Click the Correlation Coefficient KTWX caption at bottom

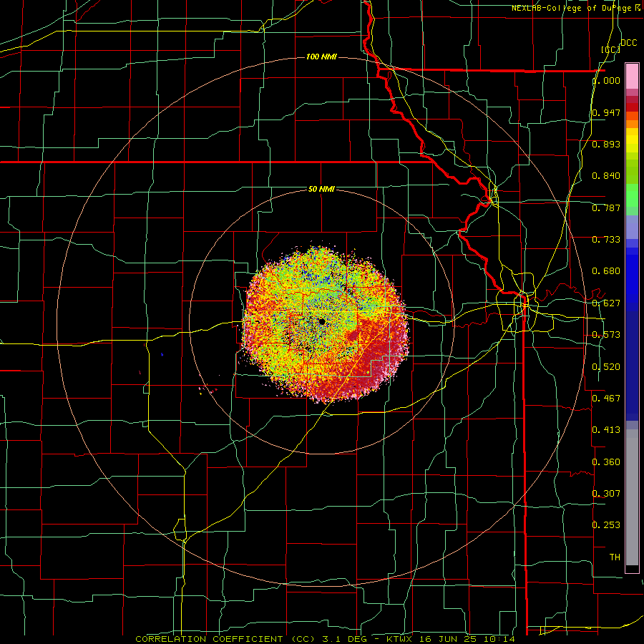(326, 639)
